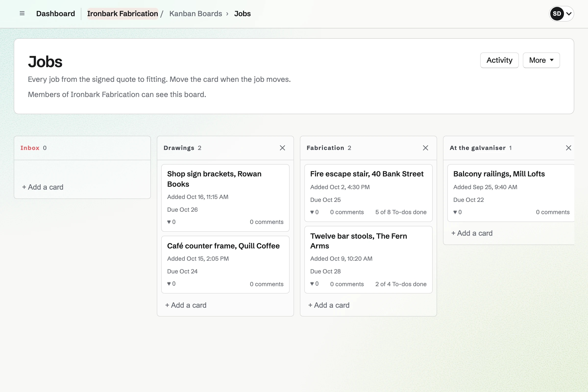Image resolution: width=588 pixels, height=392 pixels.
Task: Click '5 of 8 To-dos done' progress
Action: pos(401,212)
